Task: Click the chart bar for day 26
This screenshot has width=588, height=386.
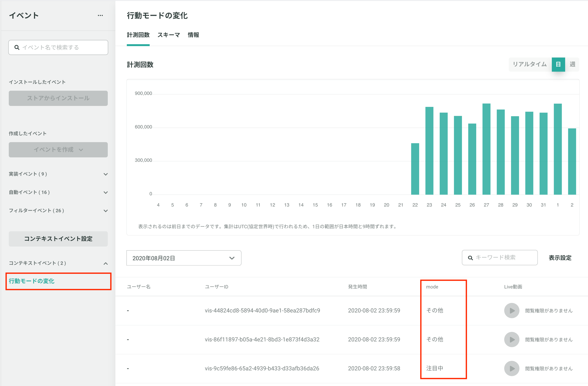Action: pos(472,159)
